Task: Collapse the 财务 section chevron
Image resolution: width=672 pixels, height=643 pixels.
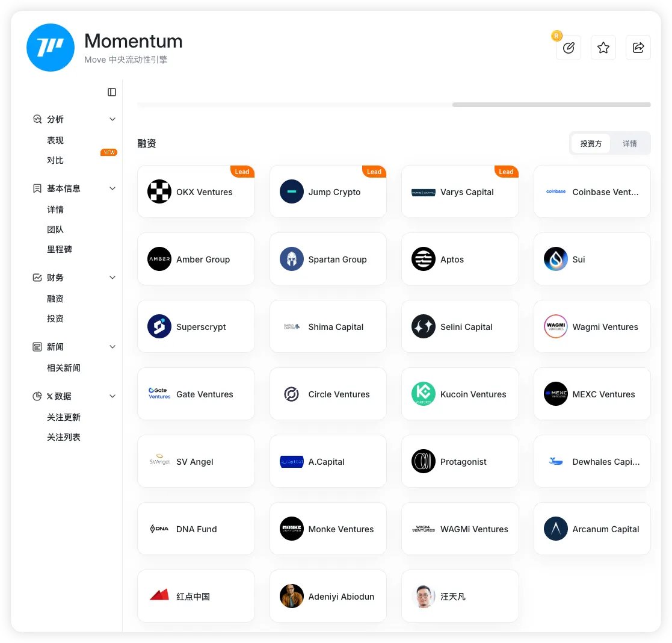Action: click(113, 278)
